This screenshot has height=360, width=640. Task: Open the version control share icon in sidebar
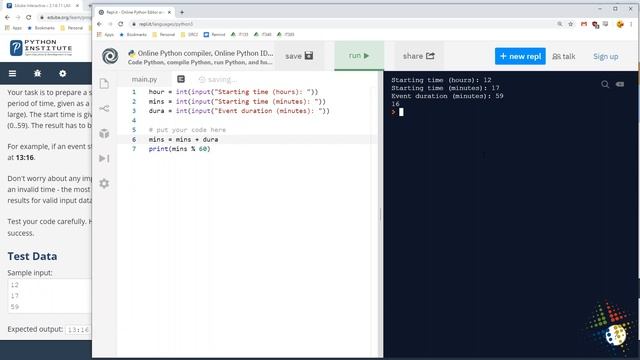104,109
